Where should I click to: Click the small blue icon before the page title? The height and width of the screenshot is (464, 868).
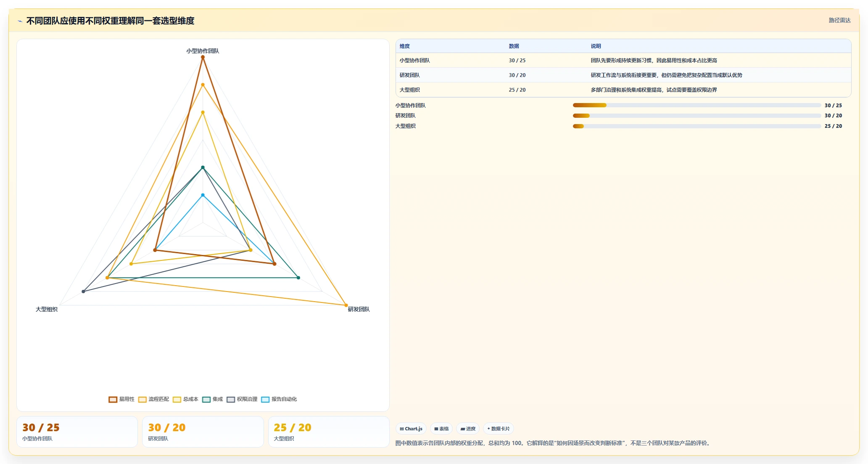[20, 21]
